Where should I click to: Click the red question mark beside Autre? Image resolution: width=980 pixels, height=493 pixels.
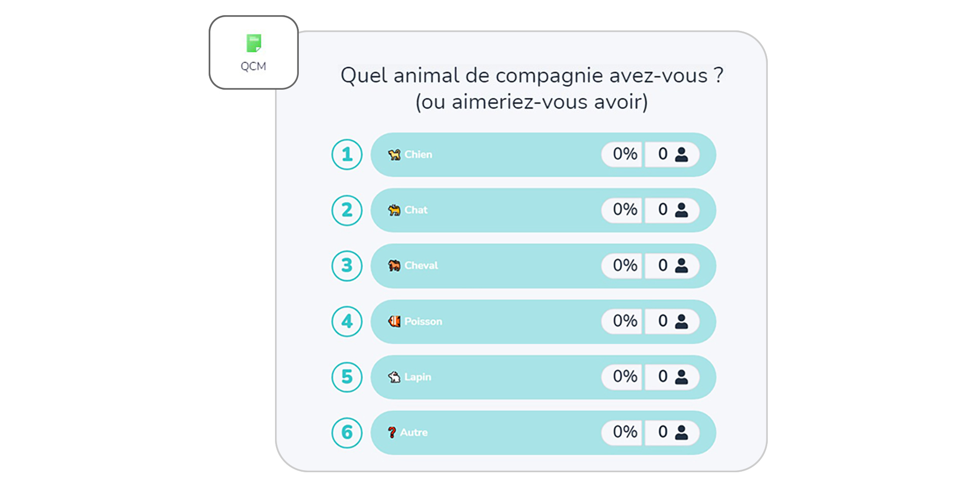391,432
